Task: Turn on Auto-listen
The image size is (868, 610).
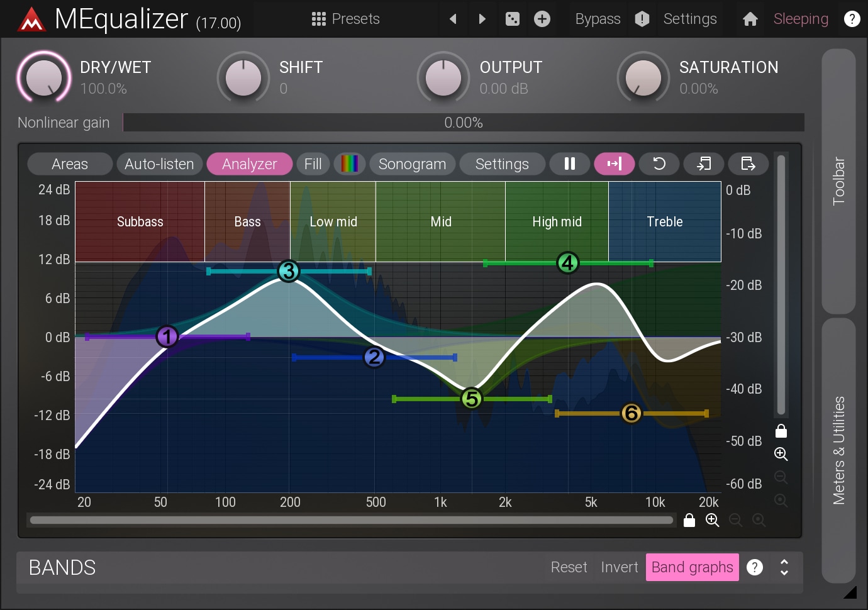Action: [x=159, y=164]
